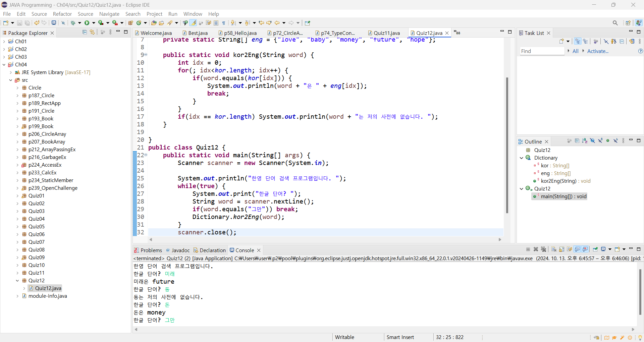Screen dimensions: 644x342
Task: Click the Open Perspective icon
Action: [628, 23]
